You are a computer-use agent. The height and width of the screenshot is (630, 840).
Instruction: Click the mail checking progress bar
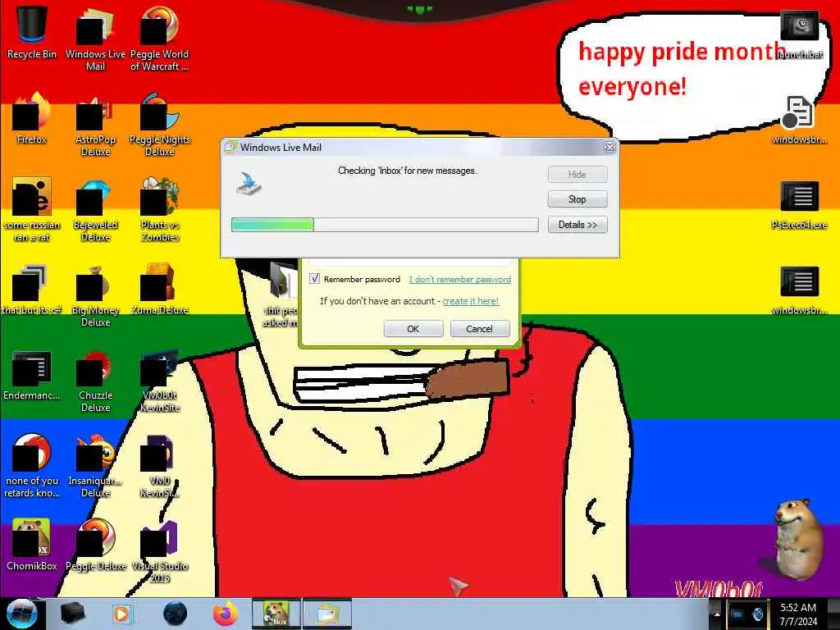[x=385, y=225]
